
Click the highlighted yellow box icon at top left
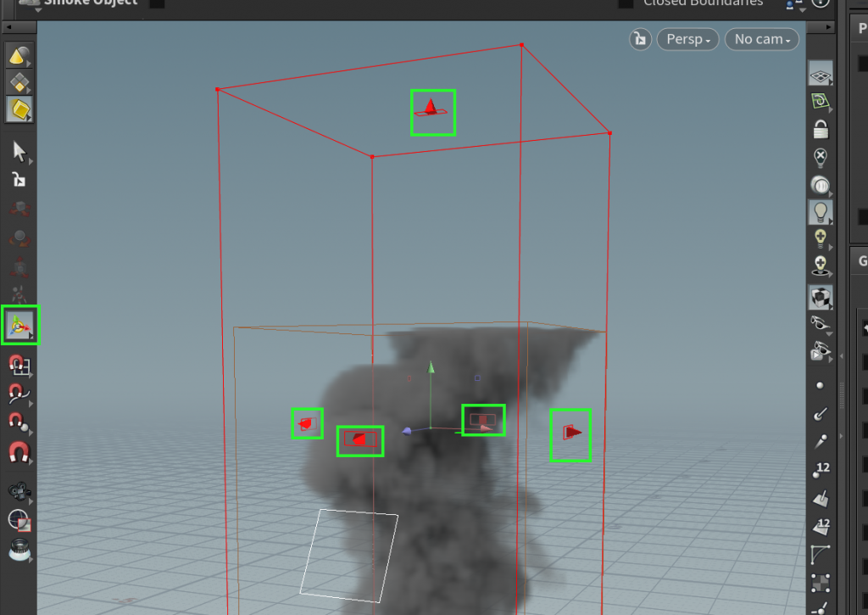pos(19,109)
